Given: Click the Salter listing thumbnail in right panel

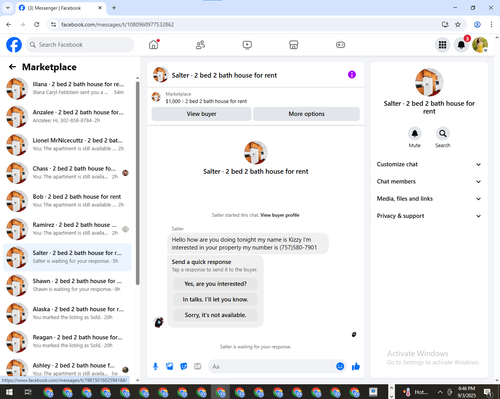Looking at the screenshot, I should 429,82.
